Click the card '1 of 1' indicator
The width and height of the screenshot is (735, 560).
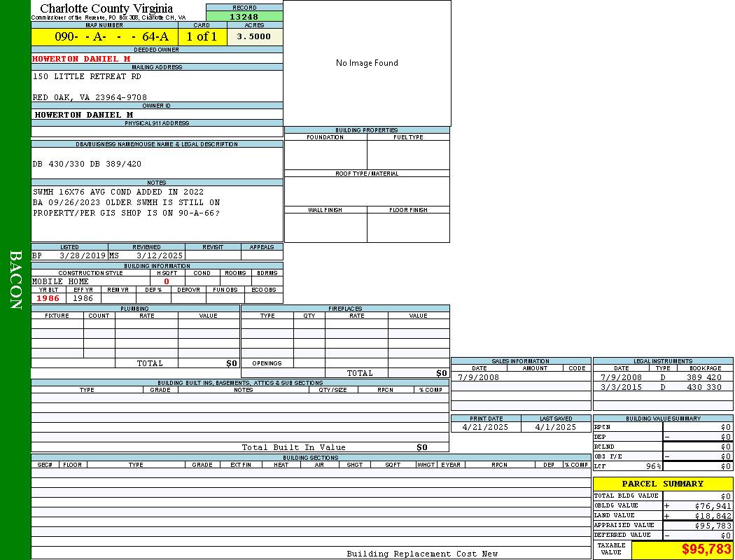tap(202, 37)
